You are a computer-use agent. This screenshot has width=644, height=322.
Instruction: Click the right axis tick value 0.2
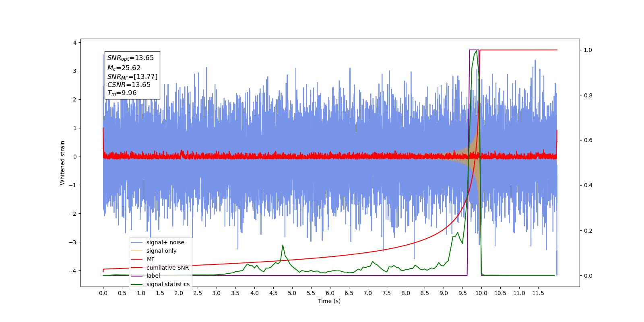pos(588,231)
